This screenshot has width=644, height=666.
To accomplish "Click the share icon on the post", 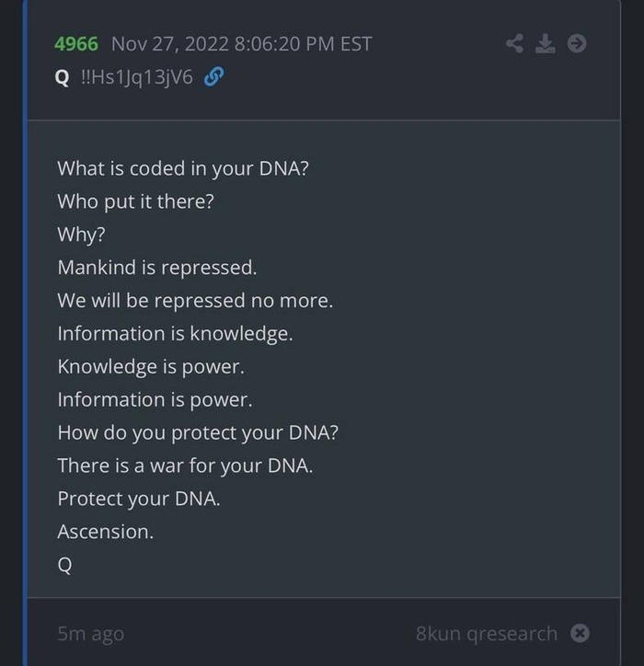I will click(x=516, y=43).
